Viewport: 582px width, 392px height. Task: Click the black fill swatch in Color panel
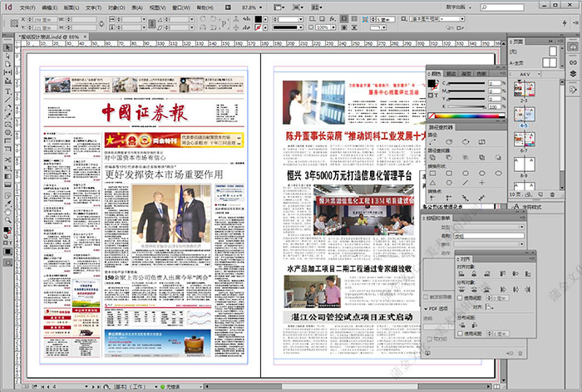[x=432, y=83]
